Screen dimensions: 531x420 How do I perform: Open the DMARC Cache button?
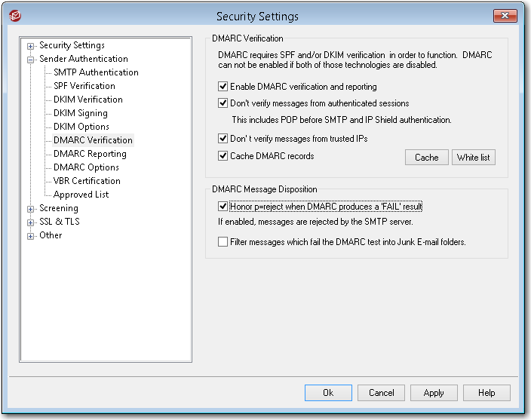click(426, 158)
